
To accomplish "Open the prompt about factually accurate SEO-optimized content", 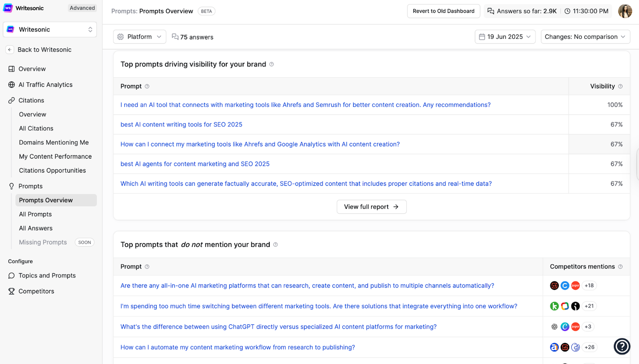I will [306, 184].
